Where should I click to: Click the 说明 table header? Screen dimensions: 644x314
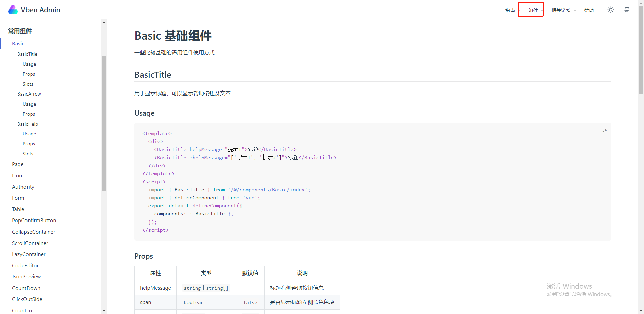click(302, 273)
